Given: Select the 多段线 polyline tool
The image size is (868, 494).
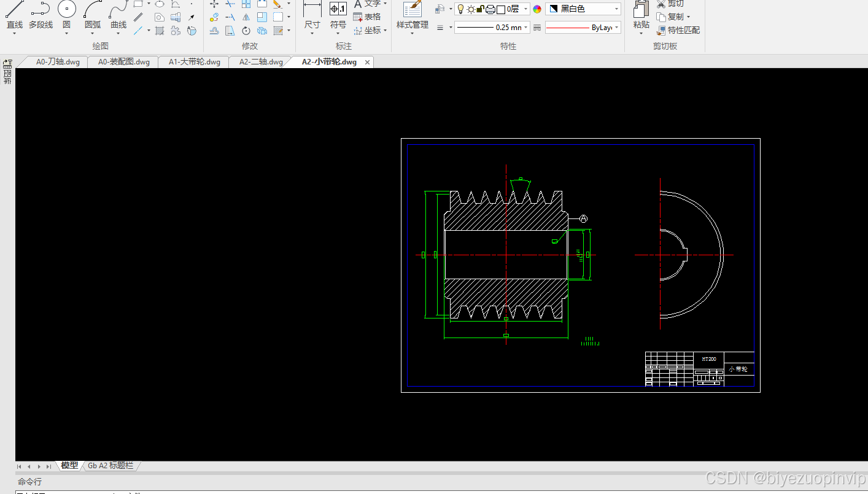Looking at the screenshot, I should [x=41, y=15].
